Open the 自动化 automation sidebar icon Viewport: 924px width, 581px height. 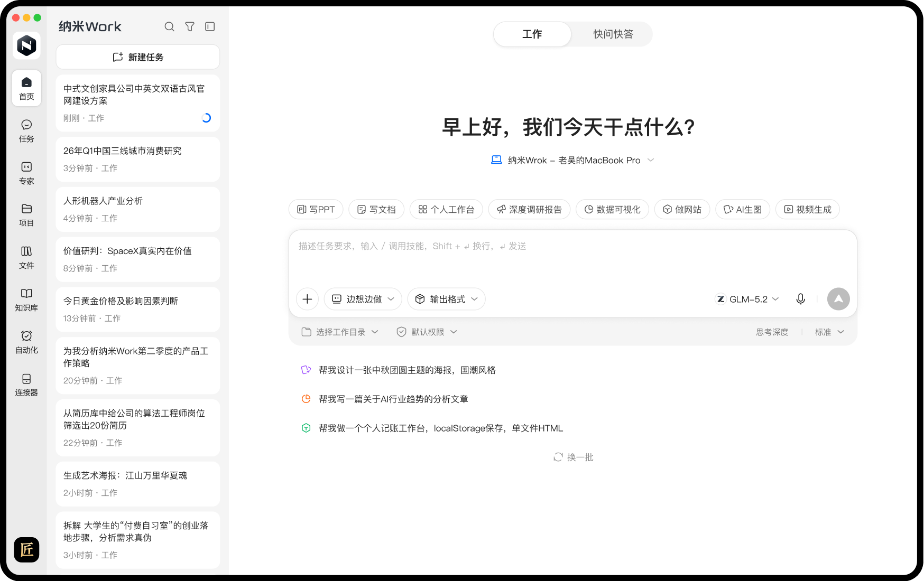(x=26, y=342)
